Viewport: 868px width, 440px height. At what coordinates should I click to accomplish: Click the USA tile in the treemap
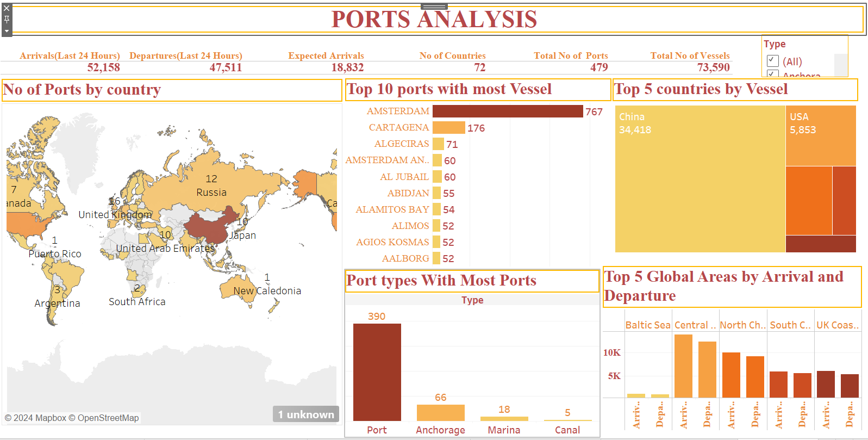pyautogui.click(x=820, y=136)
